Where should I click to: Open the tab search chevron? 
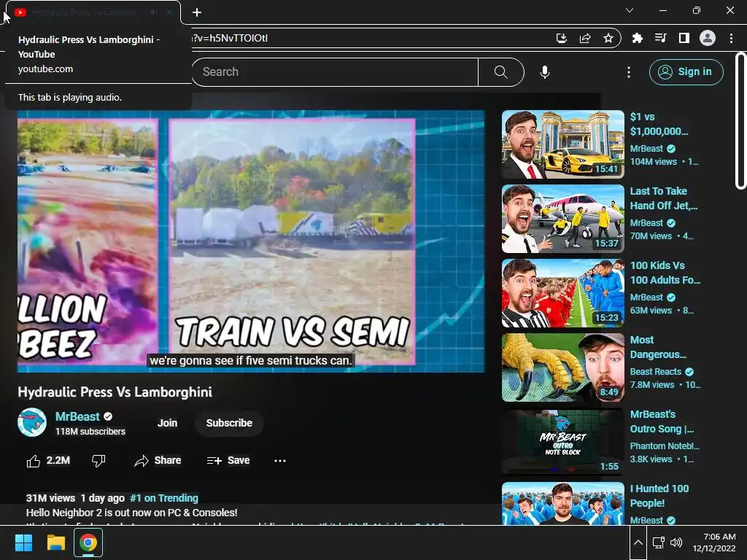630,10
